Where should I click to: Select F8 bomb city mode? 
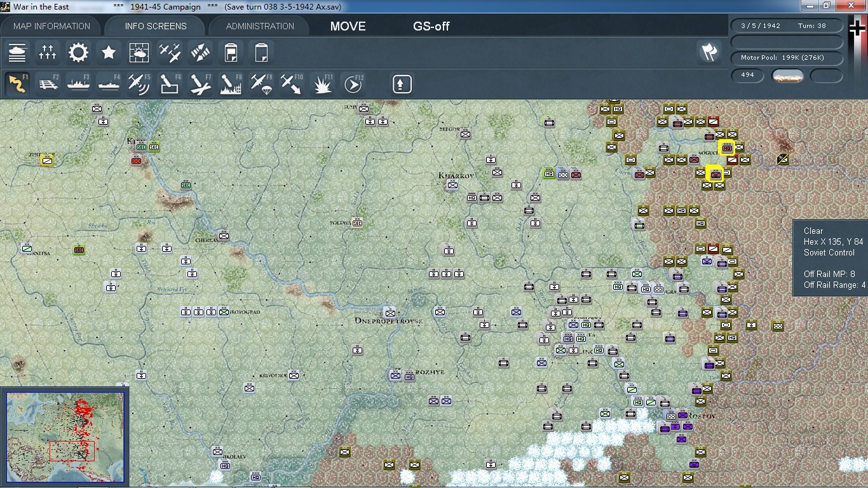pyautogui.click(x=231, y=84)
